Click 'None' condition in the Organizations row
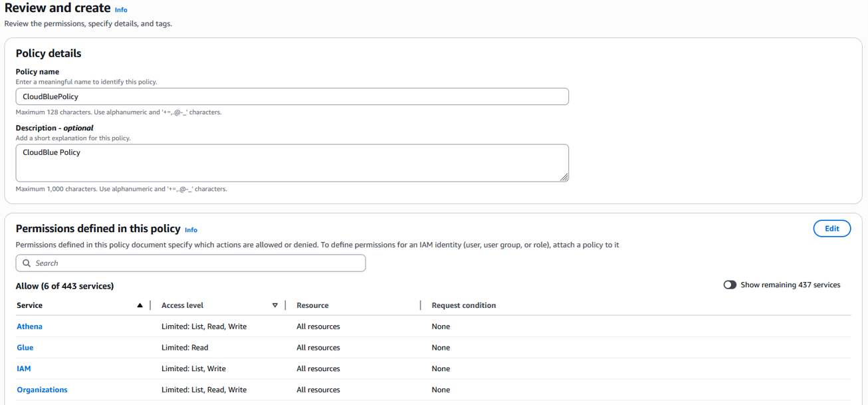The height and width of the screenshot is (405, 868). coord(441,390)
